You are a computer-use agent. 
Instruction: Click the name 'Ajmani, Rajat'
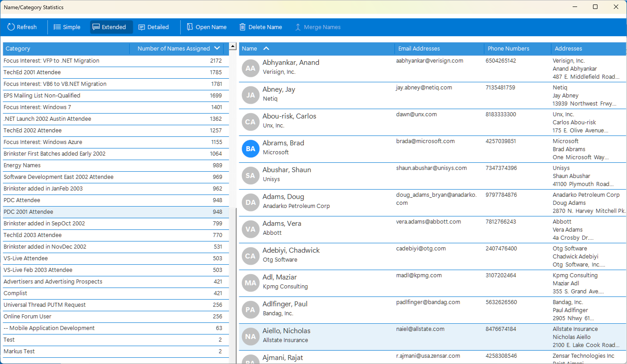point(283,358)
